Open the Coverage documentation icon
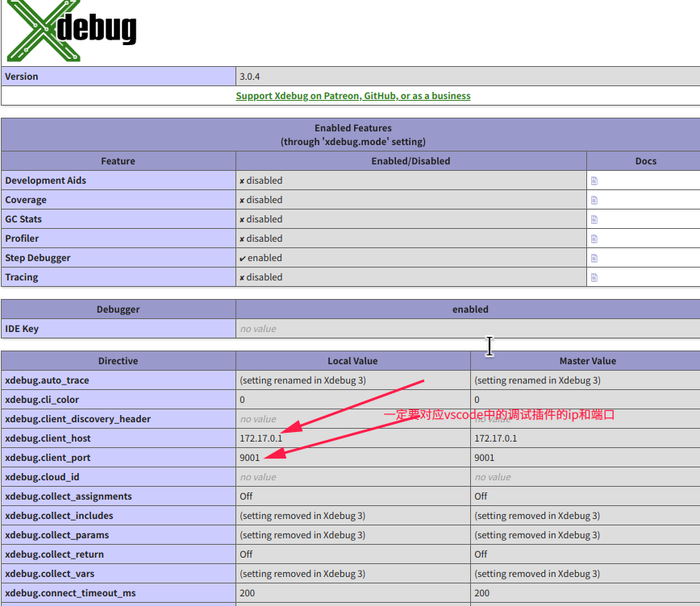This screenshot has height=606, width=700. click(594, 200)
